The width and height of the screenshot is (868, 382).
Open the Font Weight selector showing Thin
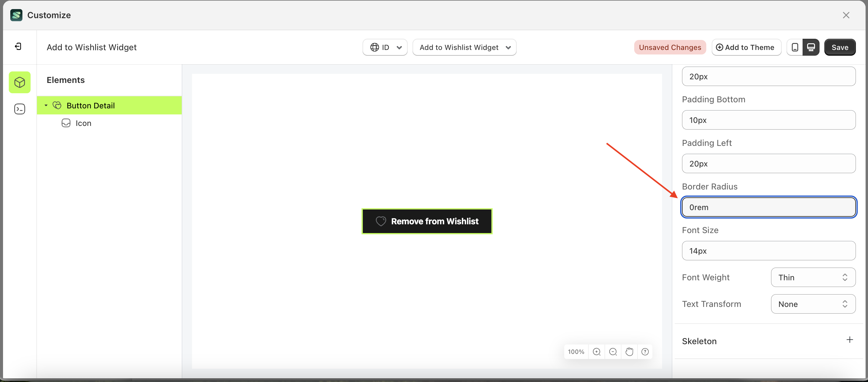813,277
